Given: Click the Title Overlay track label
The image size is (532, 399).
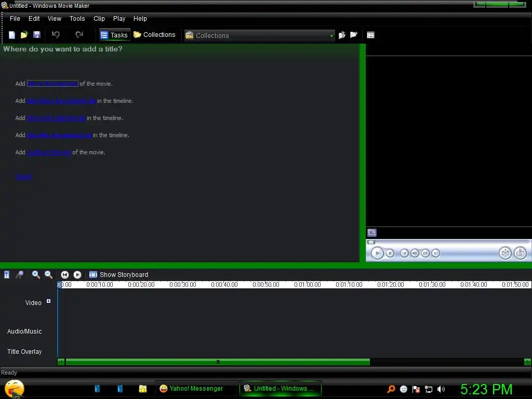Looking at the screenshot, I should point(24,352).
